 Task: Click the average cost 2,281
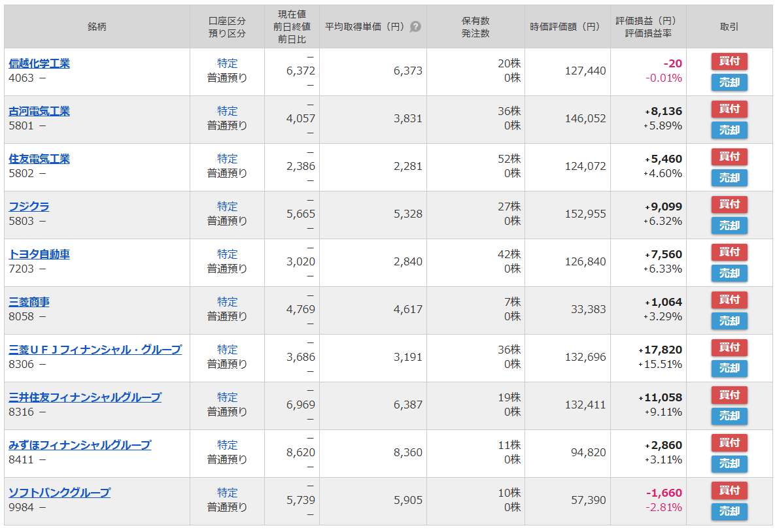click(x=407, y=166)
